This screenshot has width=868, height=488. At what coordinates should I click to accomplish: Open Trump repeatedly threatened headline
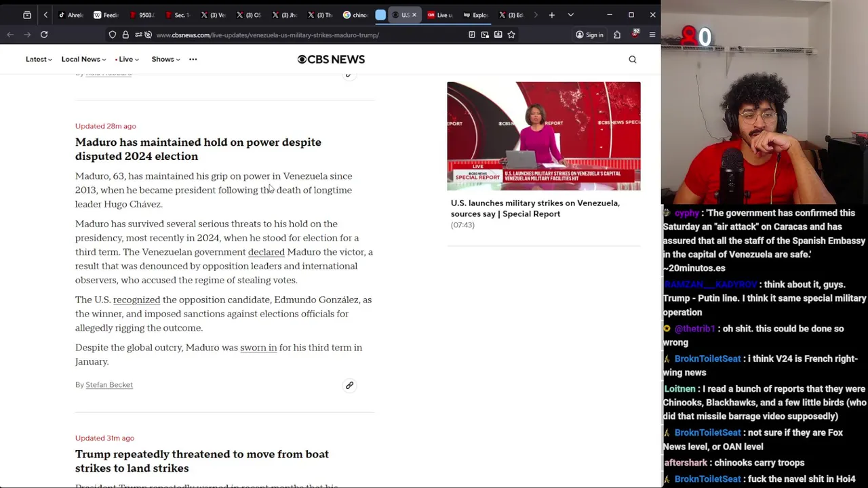pos(202,461)
